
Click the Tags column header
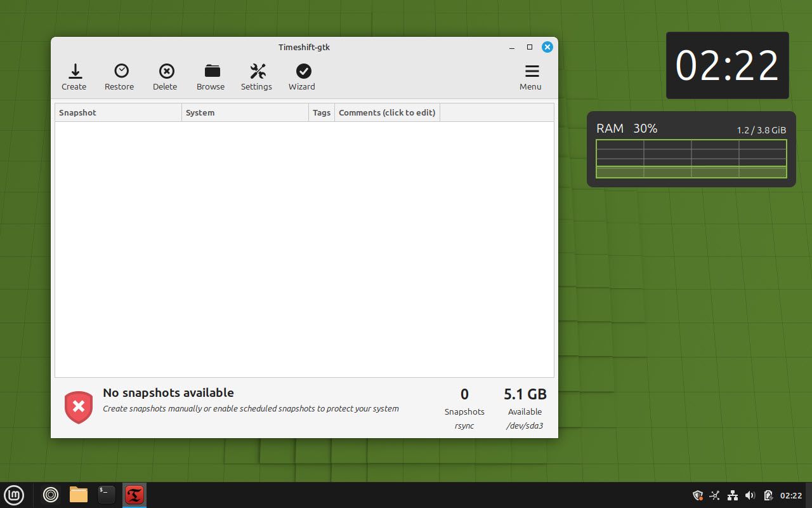click(x=322, y=112)
